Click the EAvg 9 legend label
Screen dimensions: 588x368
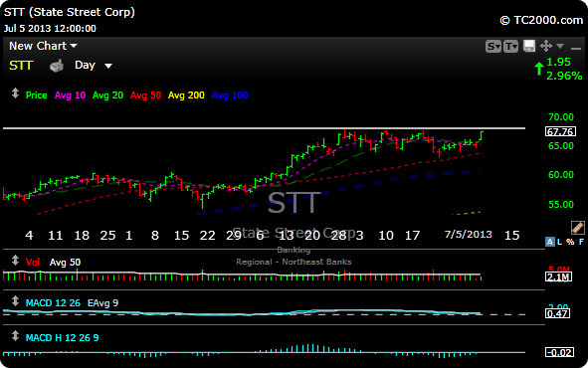102,302
